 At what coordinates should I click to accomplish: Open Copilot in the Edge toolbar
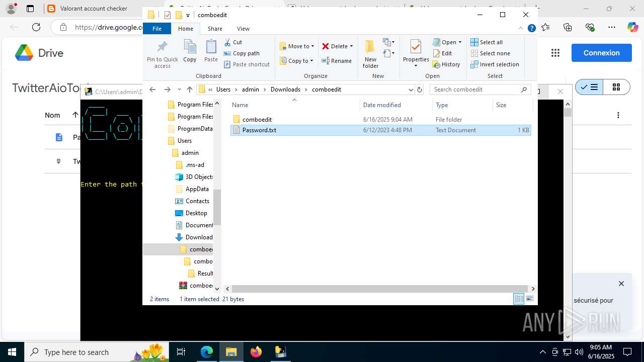[x=632, y=27]
